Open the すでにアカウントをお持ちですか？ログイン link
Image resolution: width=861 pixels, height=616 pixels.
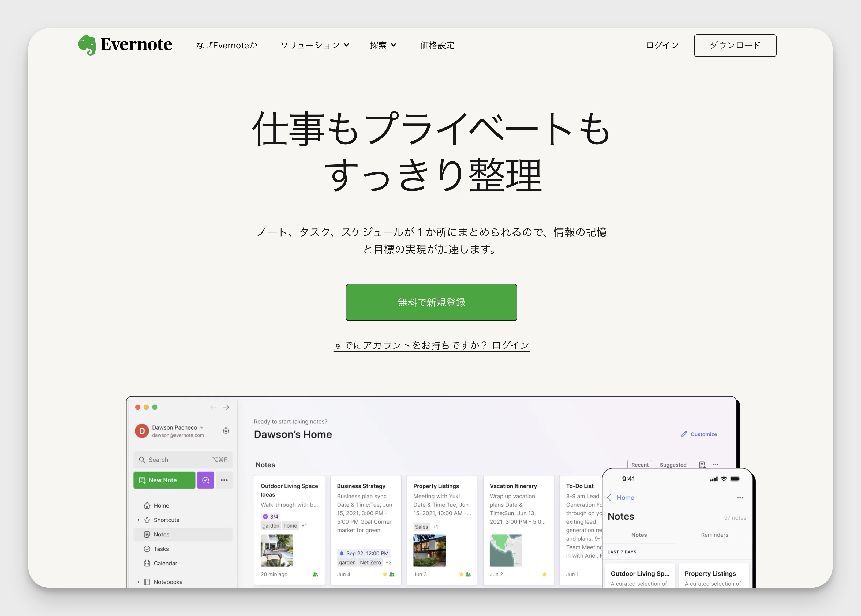431,345
